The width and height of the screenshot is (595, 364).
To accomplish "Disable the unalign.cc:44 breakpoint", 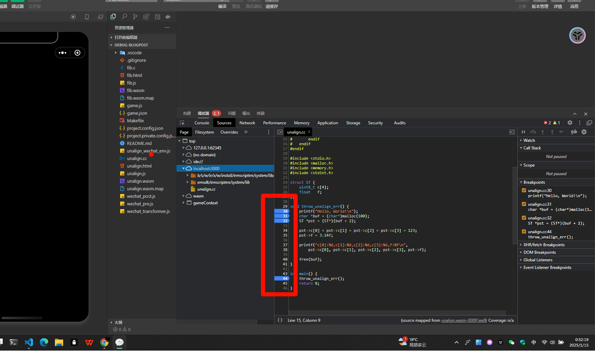I will click(x=524, y=231).
